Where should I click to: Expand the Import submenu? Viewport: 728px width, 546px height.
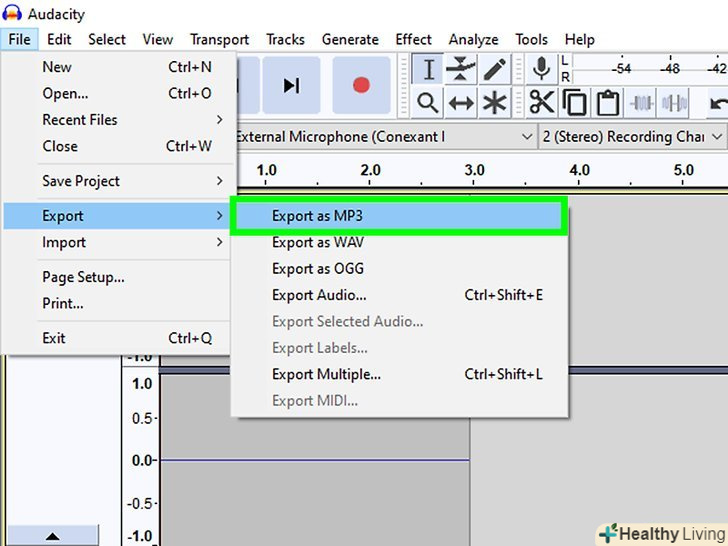117,242
